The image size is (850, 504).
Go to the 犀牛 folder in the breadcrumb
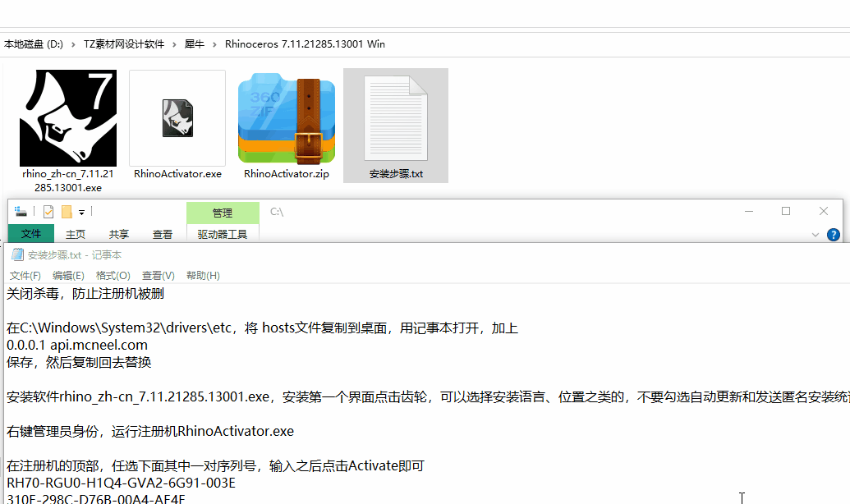tap(194, 44)
